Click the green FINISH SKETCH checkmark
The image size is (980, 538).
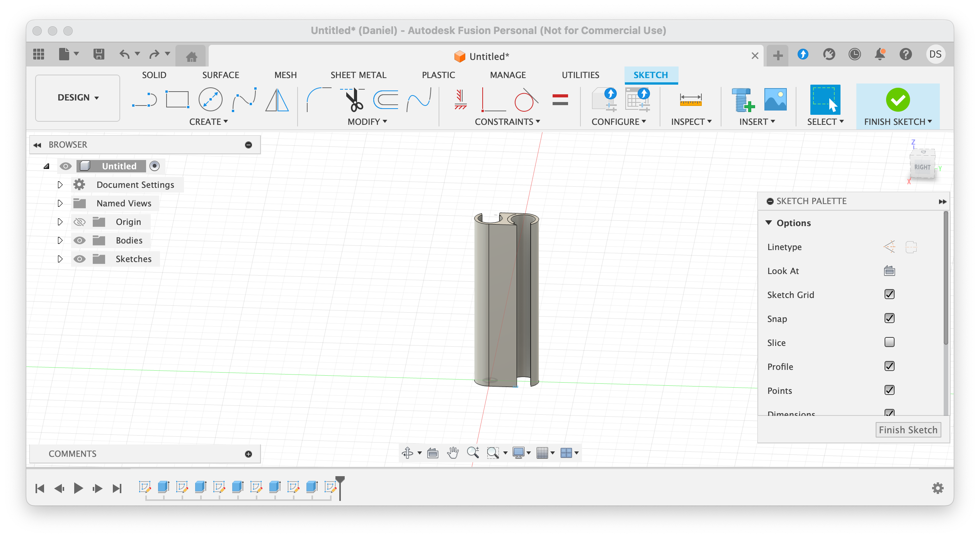[x=898, y=100]
